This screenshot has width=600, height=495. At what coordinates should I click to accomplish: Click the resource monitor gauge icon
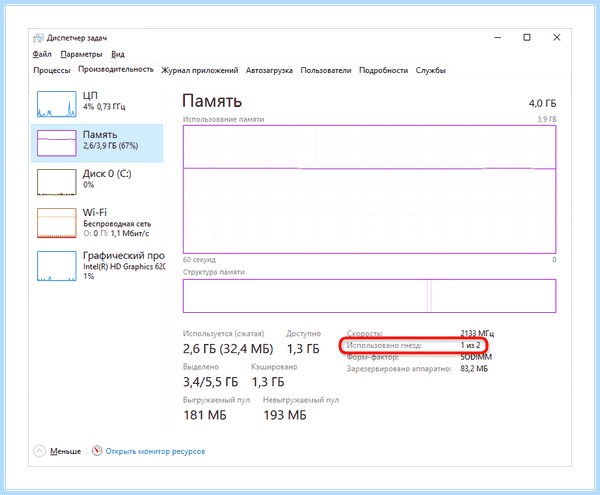coord(97,451)
